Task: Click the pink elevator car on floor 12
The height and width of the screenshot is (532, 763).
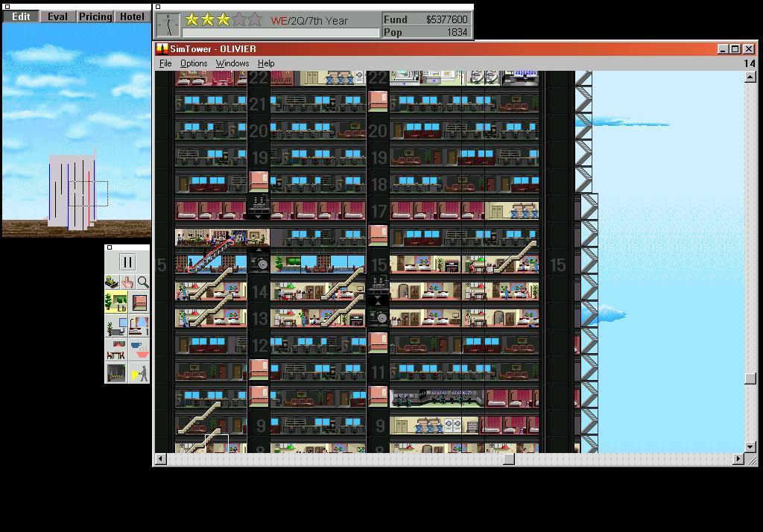Action: click(x=378, y=342)
